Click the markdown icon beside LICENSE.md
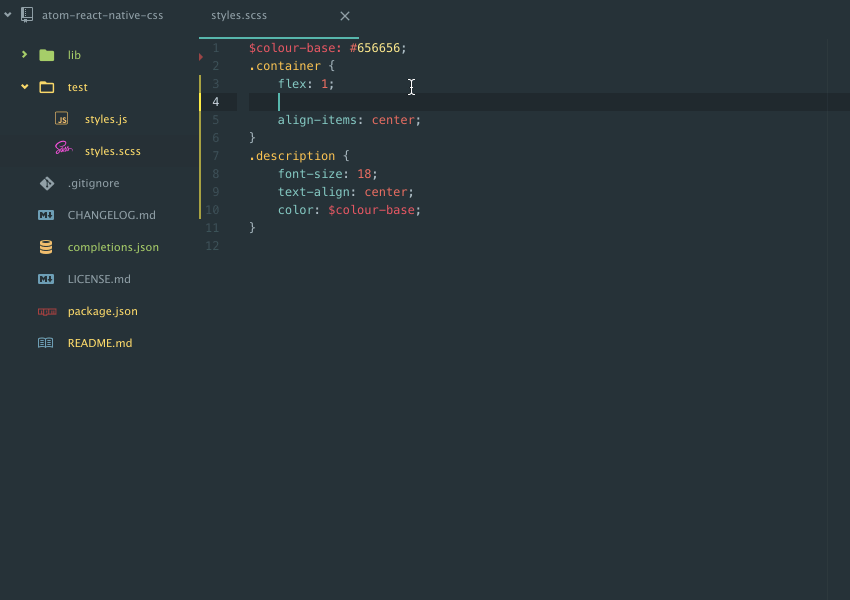 46,279
